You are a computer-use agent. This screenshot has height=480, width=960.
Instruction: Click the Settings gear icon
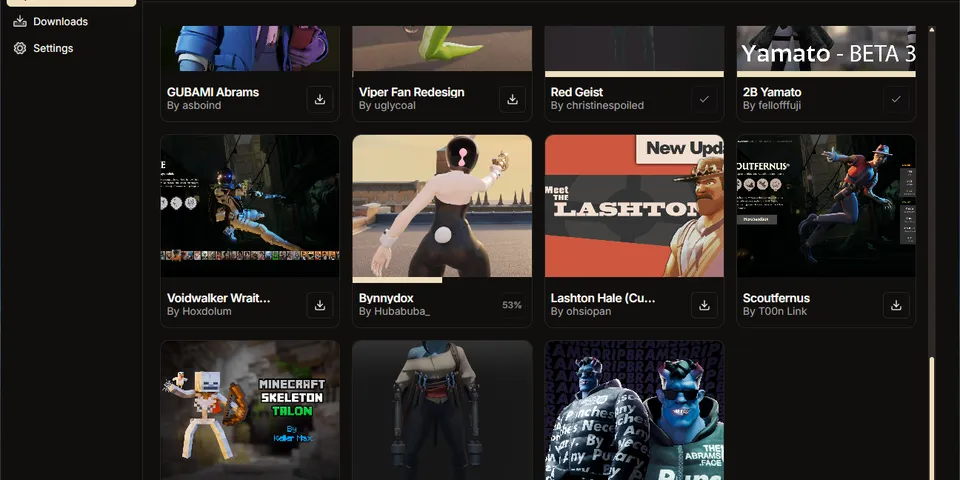tap(20, 48)
